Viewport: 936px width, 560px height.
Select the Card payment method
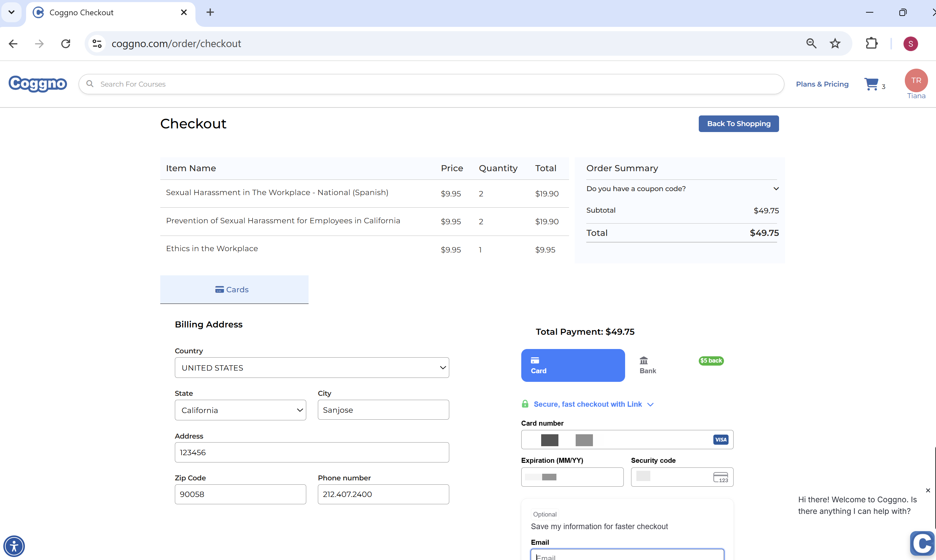[x=573, y=365]
